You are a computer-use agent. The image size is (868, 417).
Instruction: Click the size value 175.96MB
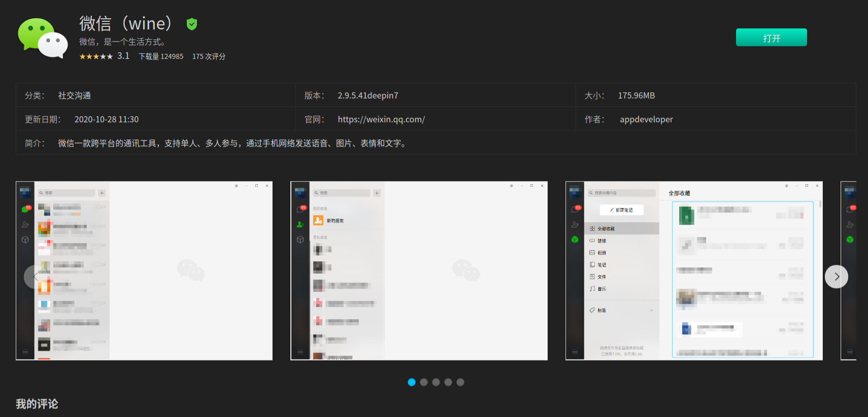point(637,95)
